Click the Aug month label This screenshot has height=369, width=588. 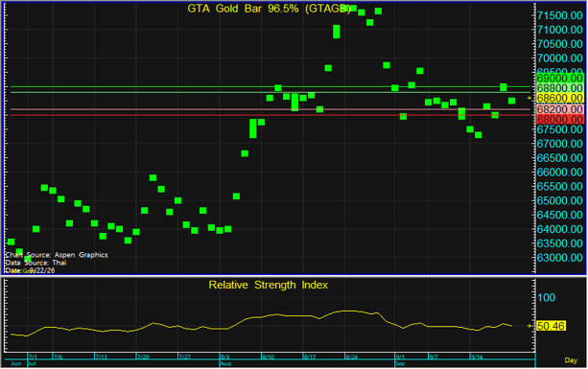[225, 364]
